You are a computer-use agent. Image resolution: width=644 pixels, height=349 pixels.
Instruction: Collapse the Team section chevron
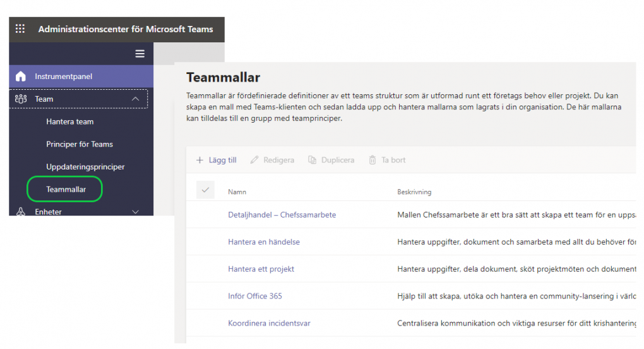pos(135,99)
